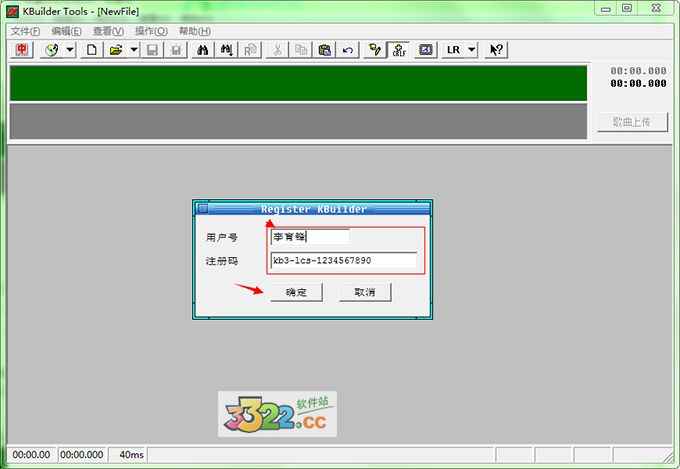
Task: Click the Register KBuilder dialog system menu box
Action: (x=203, y=209)
